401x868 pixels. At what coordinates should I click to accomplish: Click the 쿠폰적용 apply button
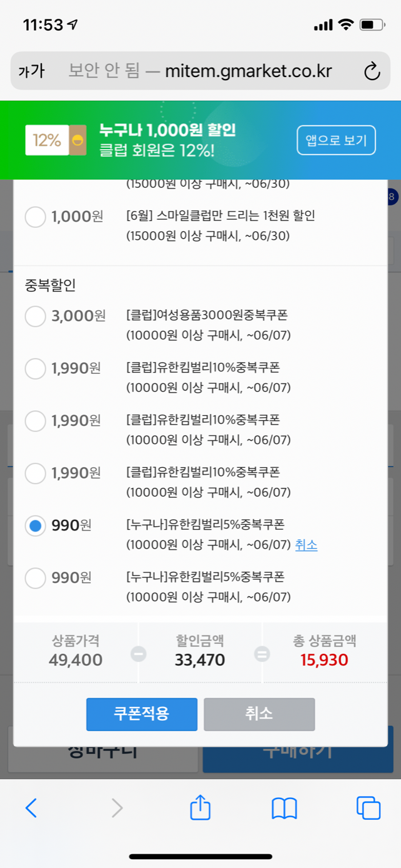[x=142, y=714]
